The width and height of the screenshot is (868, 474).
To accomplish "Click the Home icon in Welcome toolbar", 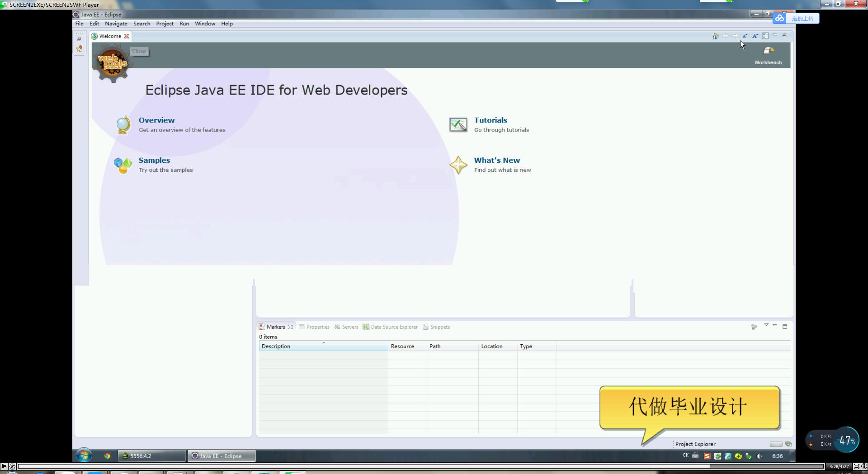I will pos(715,36).
